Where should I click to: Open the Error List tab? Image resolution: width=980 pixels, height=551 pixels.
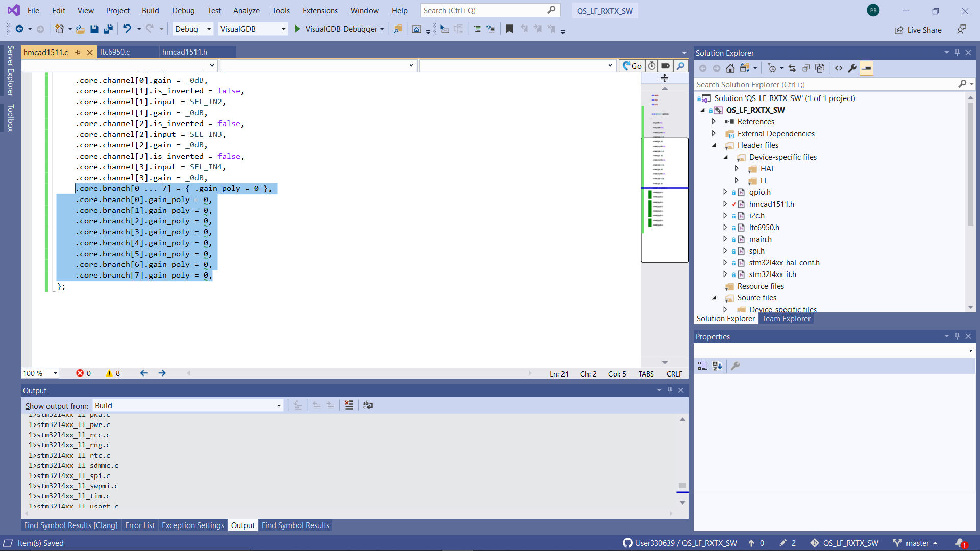(x=140, y=525)
